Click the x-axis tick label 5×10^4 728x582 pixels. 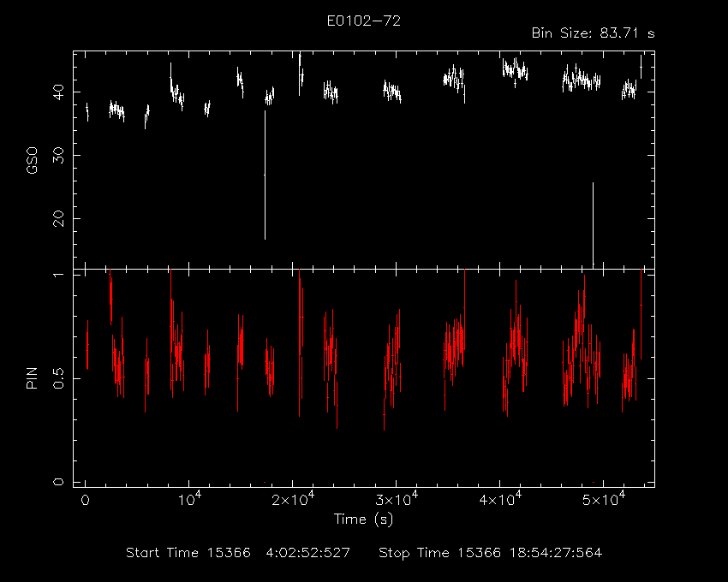pos(604,499)
